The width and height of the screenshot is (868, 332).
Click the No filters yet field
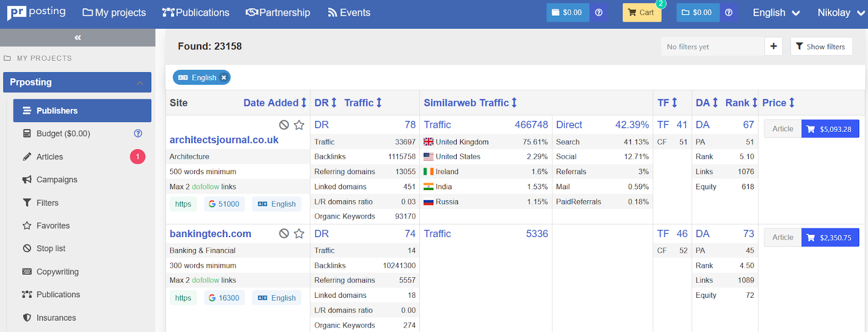712,47
